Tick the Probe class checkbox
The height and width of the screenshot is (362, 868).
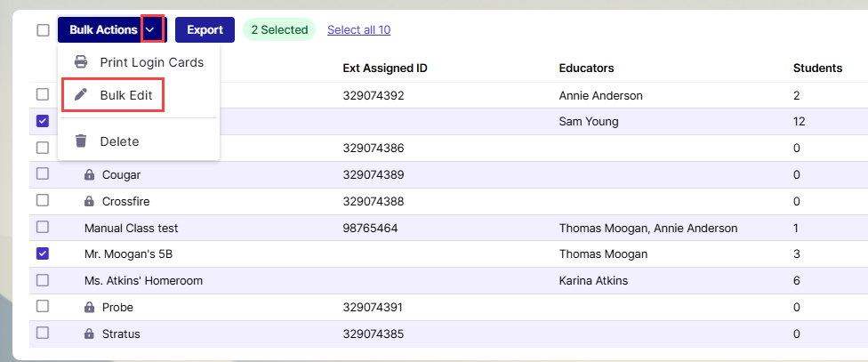tap(43, 306)
